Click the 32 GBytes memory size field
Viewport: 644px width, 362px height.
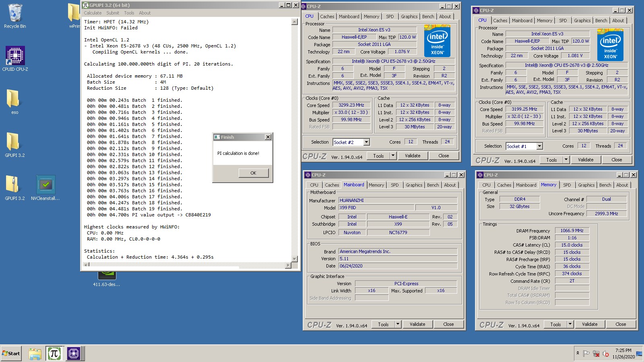pos(519,206)
